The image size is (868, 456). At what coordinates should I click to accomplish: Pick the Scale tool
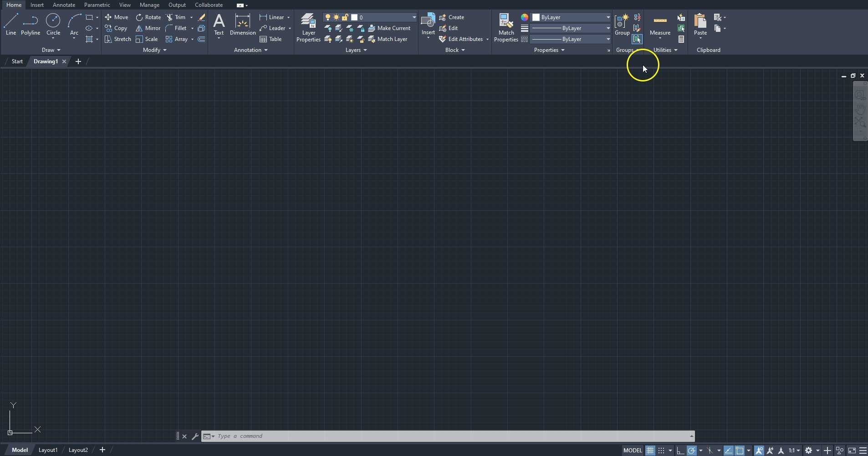(x=147, y=39)
